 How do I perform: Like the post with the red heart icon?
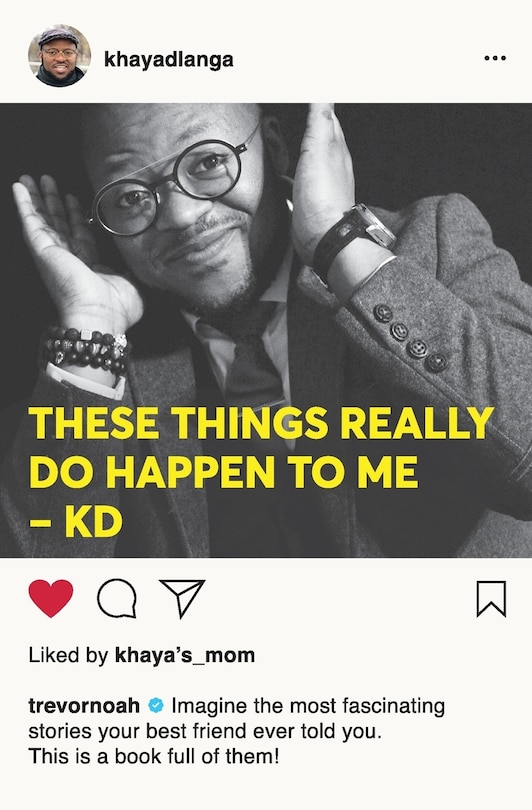pos(51,598)
